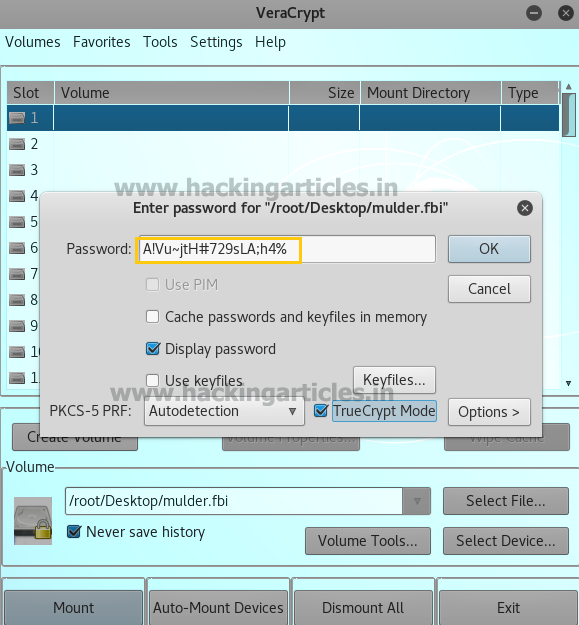Screen dimensions: 579x625
Task: Click the volume path field /root/Desktop/mulder.fbi
Action: click(234, 501)
